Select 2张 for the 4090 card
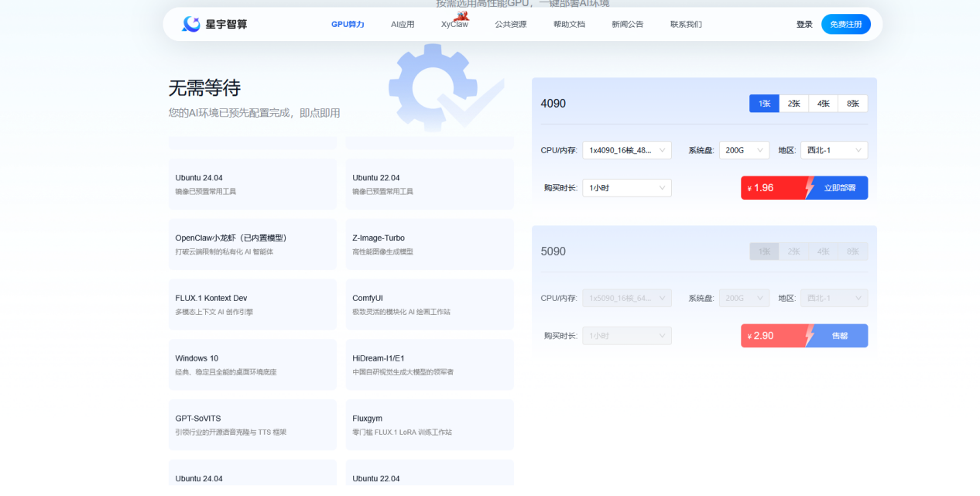 [794, 104]
